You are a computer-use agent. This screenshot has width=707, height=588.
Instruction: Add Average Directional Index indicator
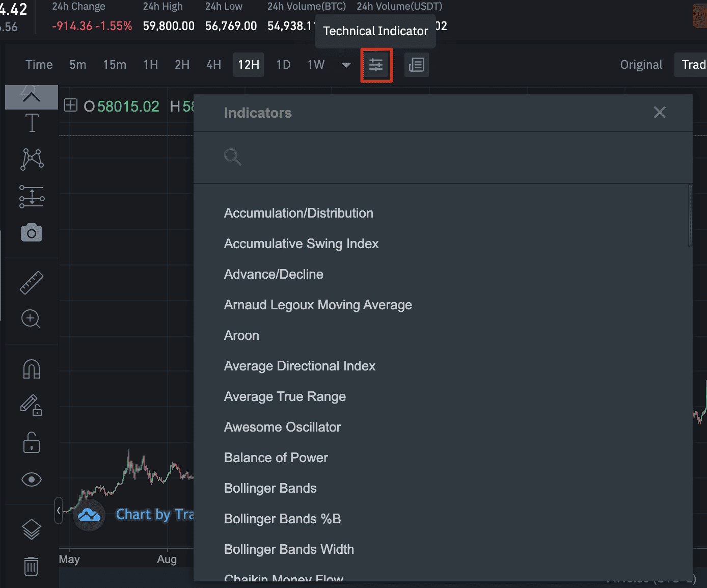pyautogui.click(x=300, y=366)
